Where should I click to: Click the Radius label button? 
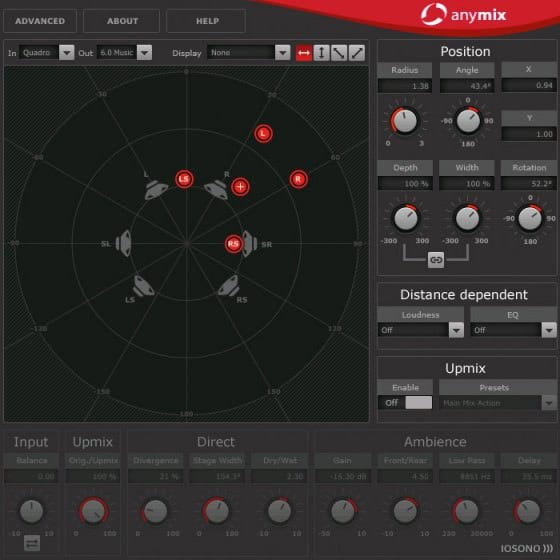(405, 70)
